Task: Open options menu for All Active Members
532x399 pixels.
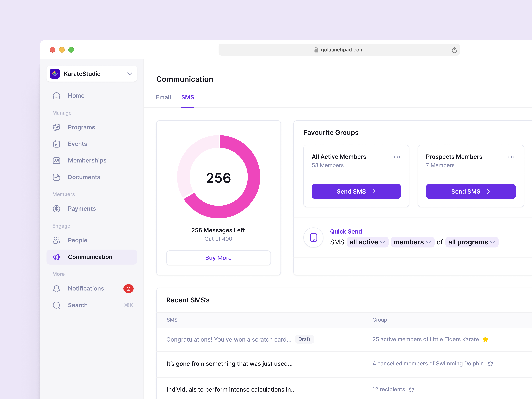Action: pos(397,157)
